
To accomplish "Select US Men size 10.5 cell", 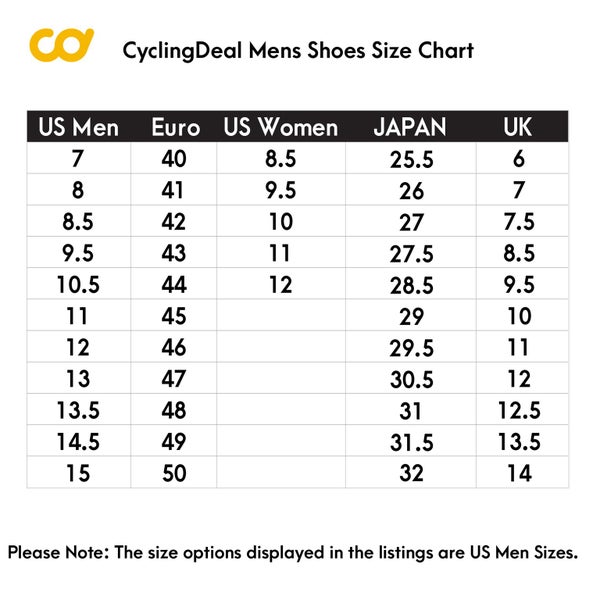I will (x=78, y=285).
